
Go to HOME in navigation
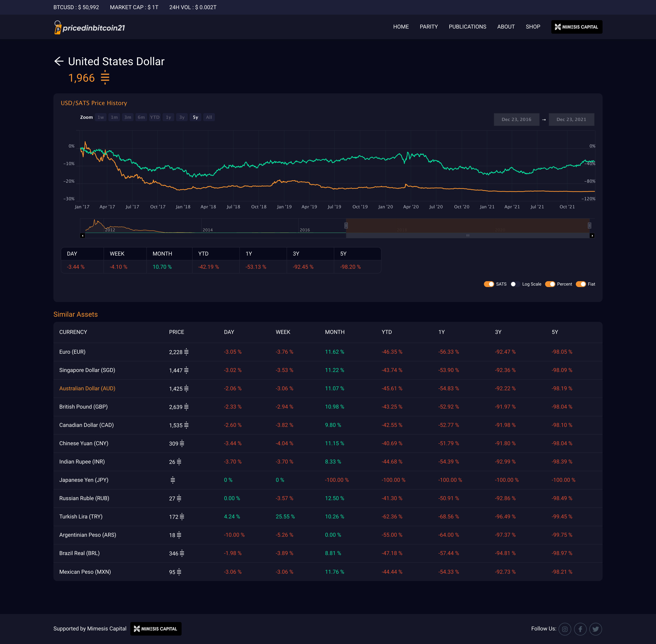click(401, 27)
